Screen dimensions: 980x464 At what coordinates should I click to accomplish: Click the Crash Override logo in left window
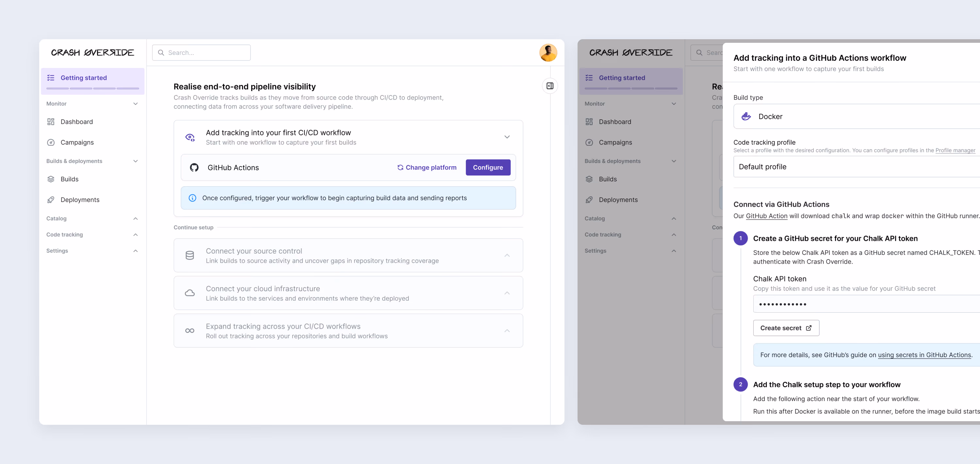coord(92,53)
